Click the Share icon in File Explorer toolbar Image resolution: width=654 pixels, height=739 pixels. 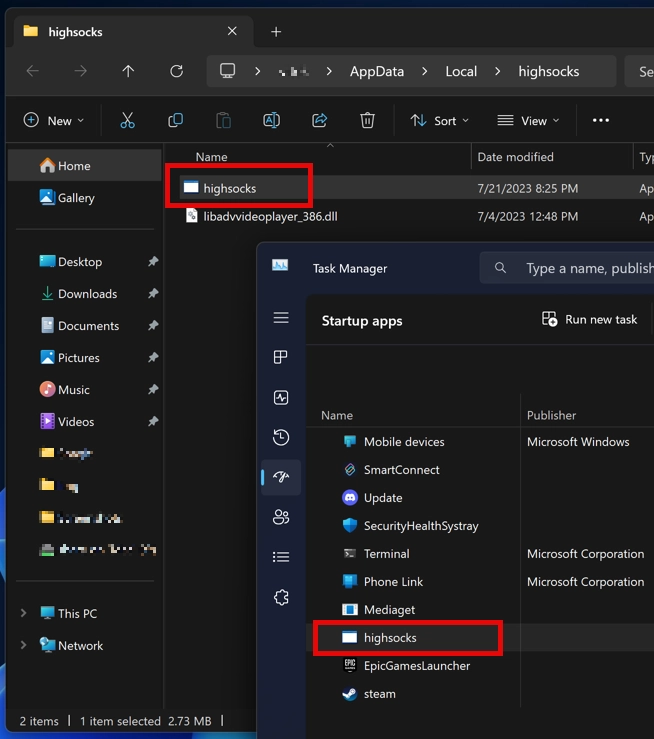click(319, 121)
